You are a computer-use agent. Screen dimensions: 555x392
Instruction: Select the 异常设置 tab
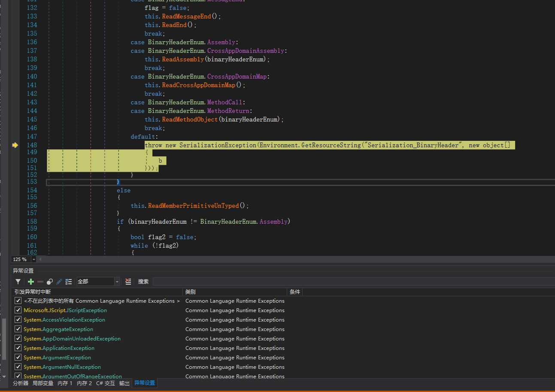coord(145,383)
